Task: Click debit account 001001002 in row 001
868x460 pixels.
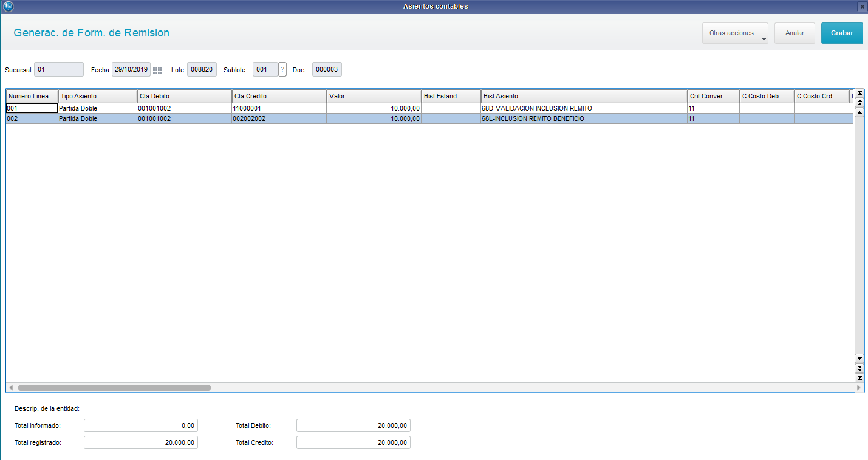Action: tap(185, 108)
